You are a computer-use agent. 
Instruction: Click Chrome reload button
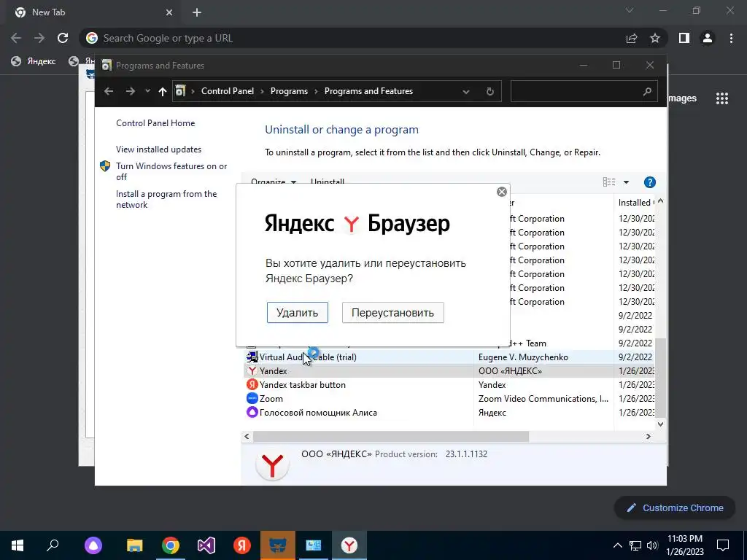tap(63, 38)
